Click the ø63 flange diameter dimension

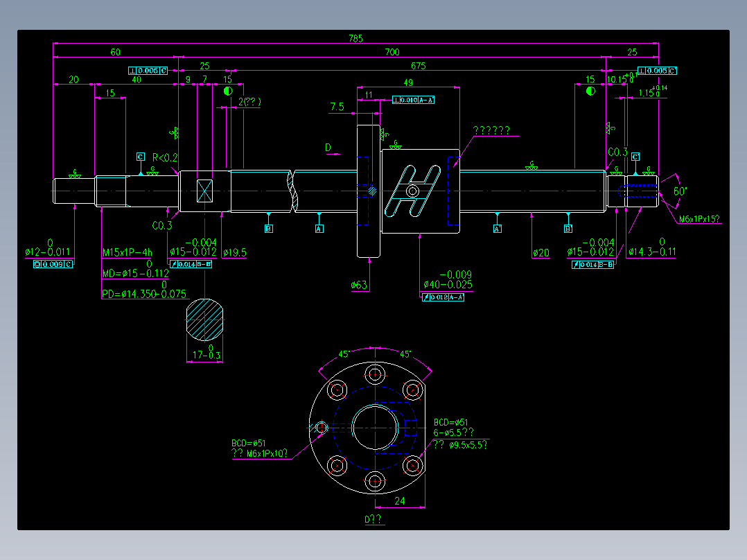tap(360, 283)
